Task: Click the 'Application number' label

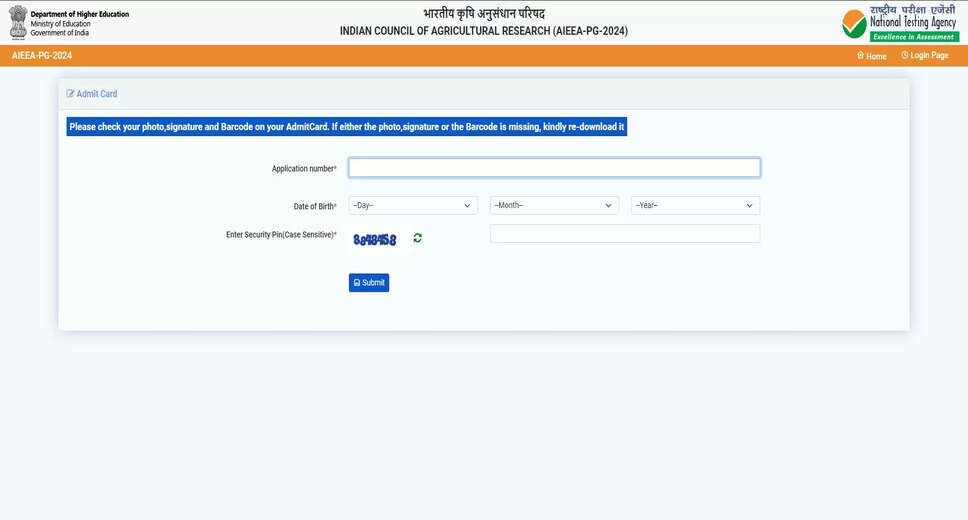Action: [304, 169]
